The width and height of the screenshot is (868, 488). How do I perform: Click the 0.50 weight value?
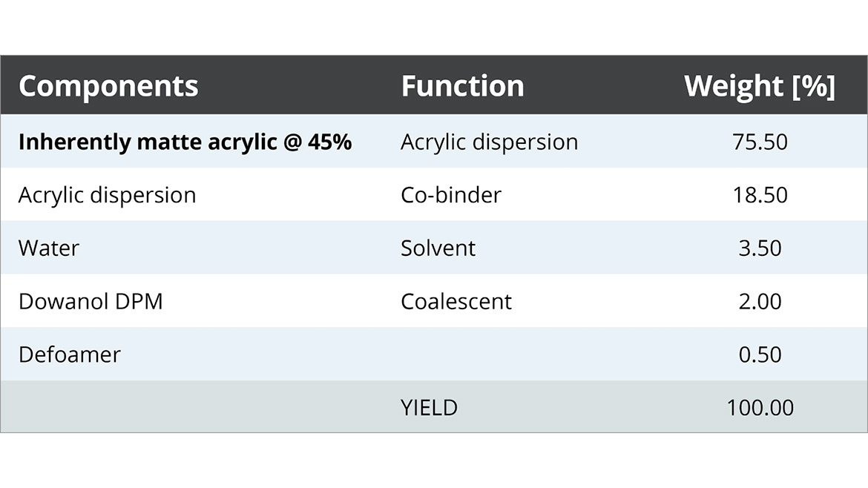point(760,355)
